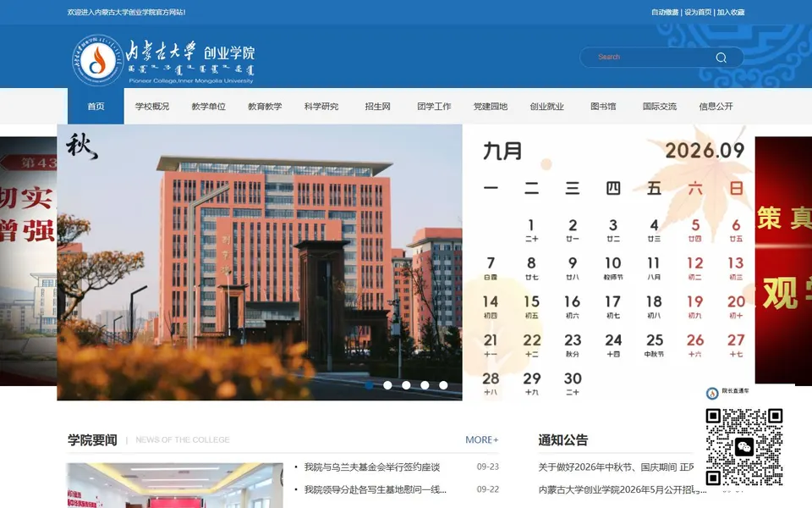812x508 pixels.
Task: Open notice 内蒙古大学创业学院2026年5月公开招
Action: point(623,489)
